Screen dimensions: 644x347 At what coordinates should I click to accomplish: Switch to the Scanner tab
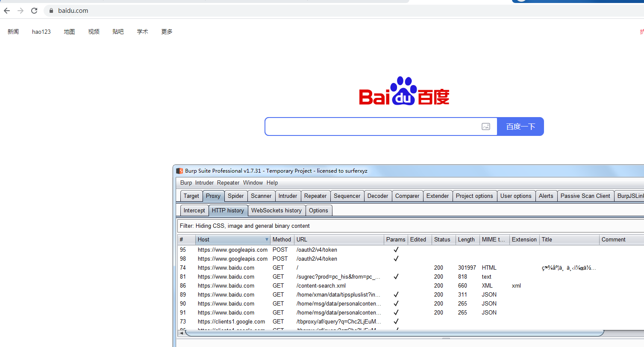coord(261,196)
